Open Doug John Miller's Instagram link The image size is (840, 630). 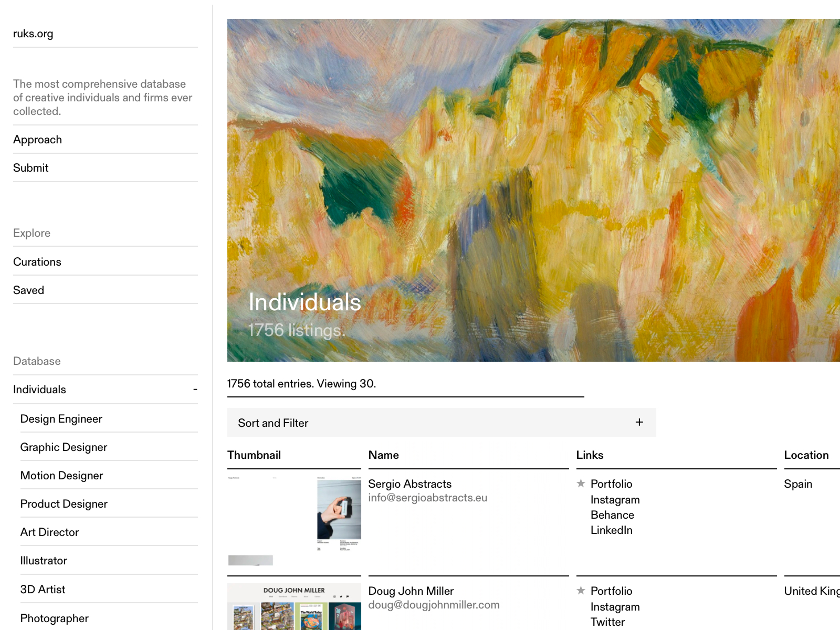[615, 607]
